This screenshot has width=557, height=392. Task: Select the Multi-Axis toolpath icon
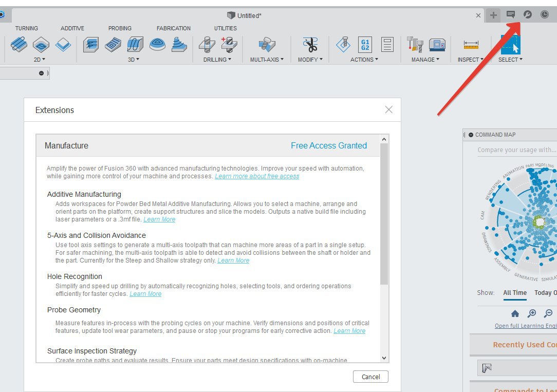tap(267, 45)
